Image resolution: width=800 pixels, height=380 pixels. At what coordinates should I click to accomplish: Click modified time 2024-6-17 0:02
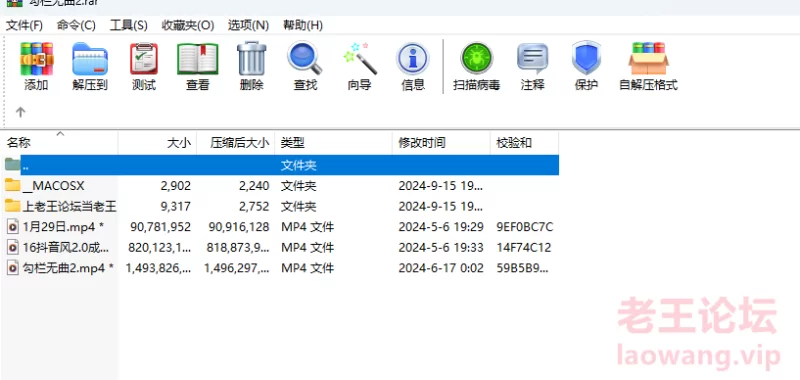coord(441,268)
